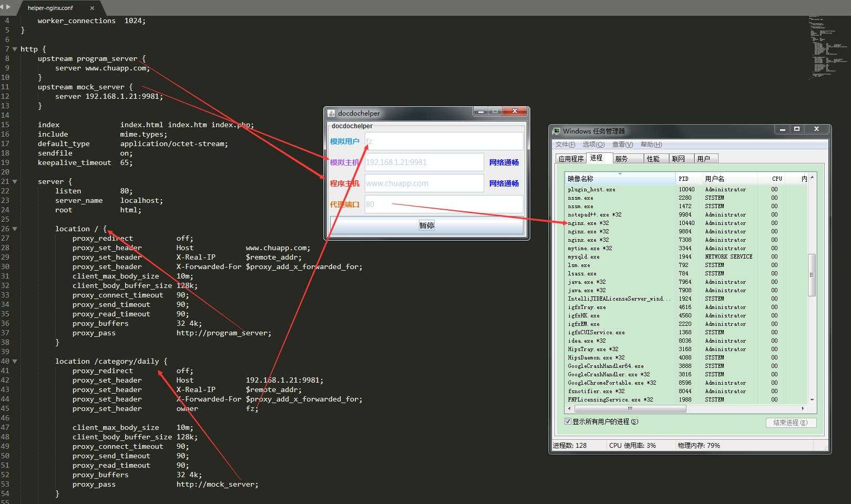Image resolution: width=851 pixels, height=504 pixels.
Task: Select nginx.exe process with PID 10440
Action: [x=686, y=223]
